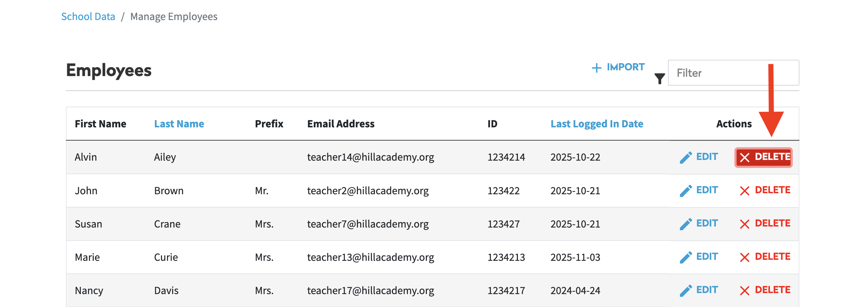Screen dimensions: 868x307
Task: Delete the Nancy Davis employee entry
Action: (x=765, y=290)
